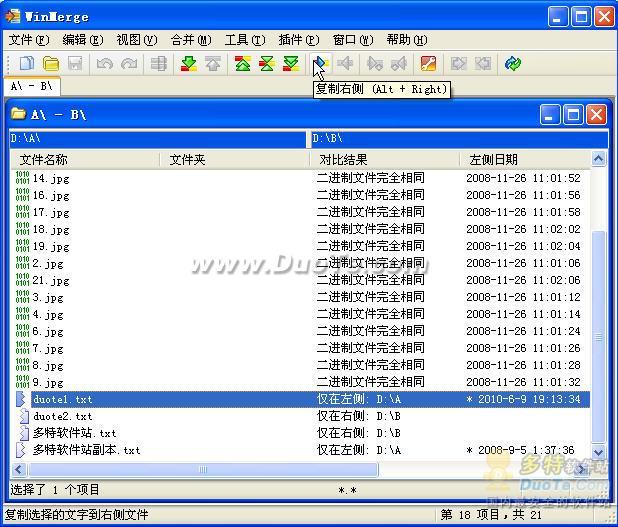Sort by the 文件名称 column header
Image resolution: width=618 pixels, height=527 pixels.
pyautogui.click(x=85, y=160)
